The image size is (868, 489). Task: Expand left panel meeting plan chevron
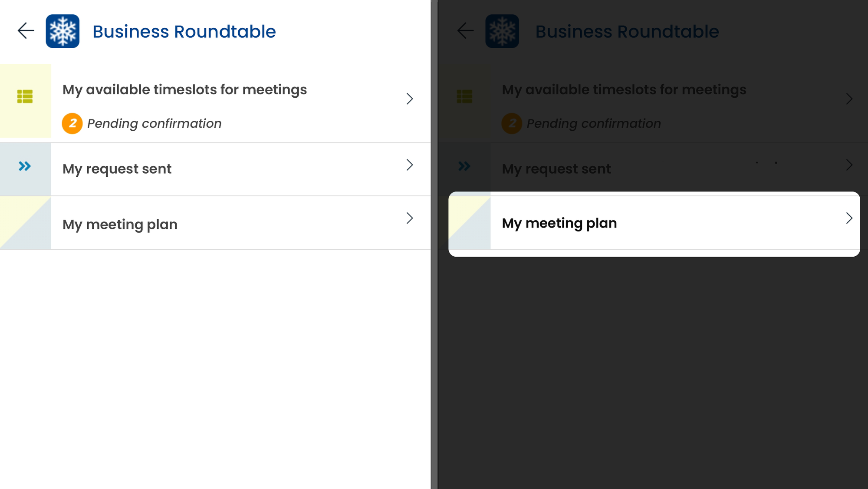point(410,218)
